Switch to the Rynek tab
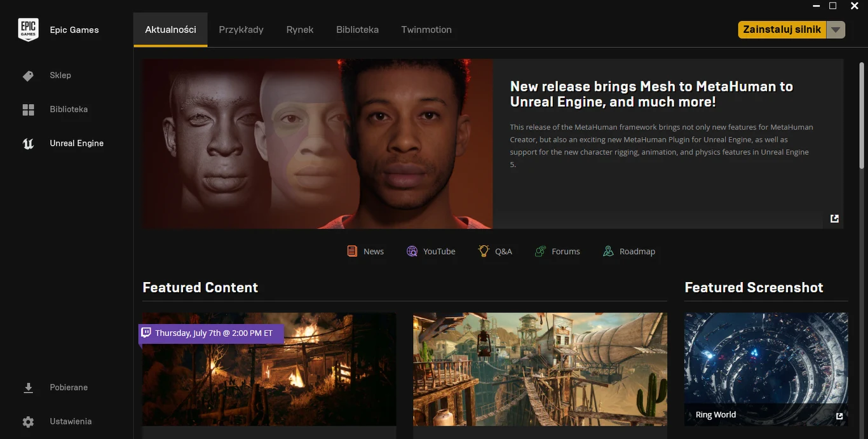 click(300, 30)
